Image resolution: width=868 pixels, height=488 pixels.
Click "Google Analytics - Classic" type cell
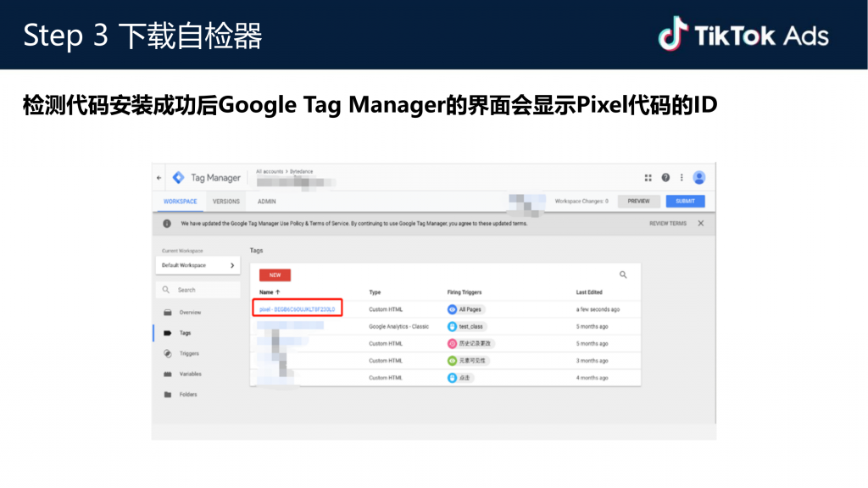[398, 326]
